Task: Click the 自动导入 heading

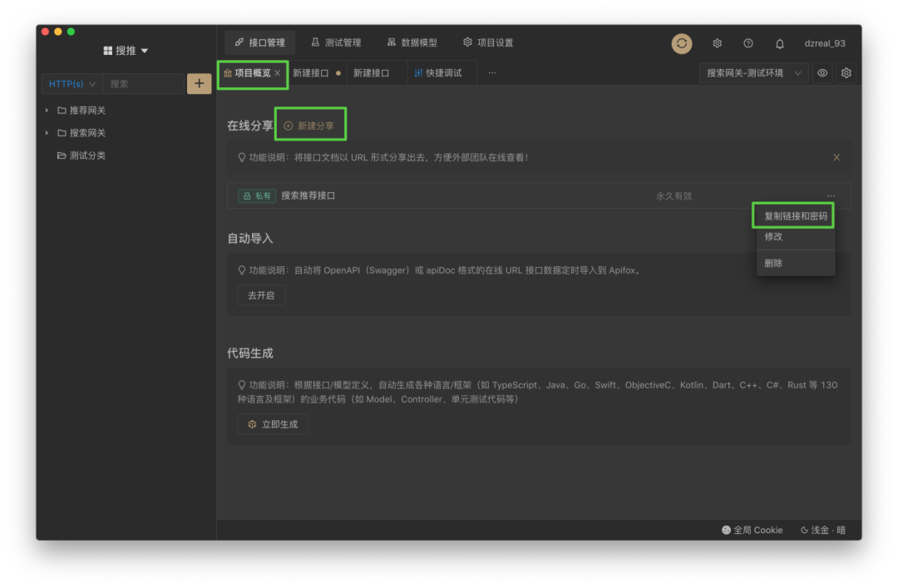Action: 249,239
